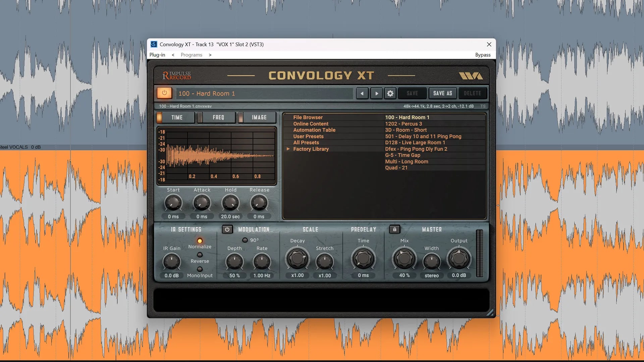Toggle the 90° modulation phase switch

point(245,240)
